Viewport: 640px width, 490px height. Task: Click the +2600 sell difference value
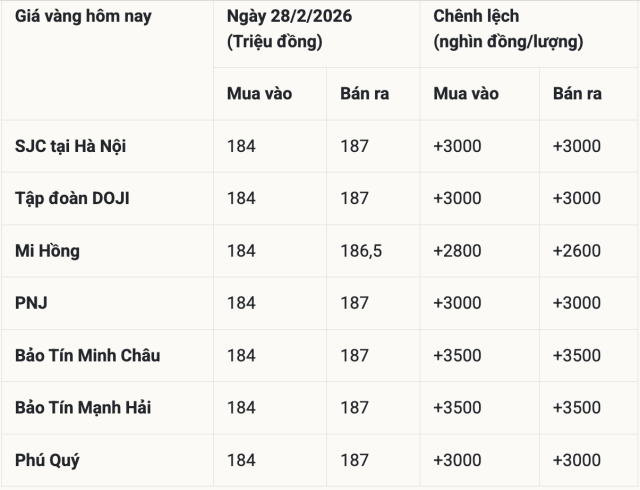(576, 251)
